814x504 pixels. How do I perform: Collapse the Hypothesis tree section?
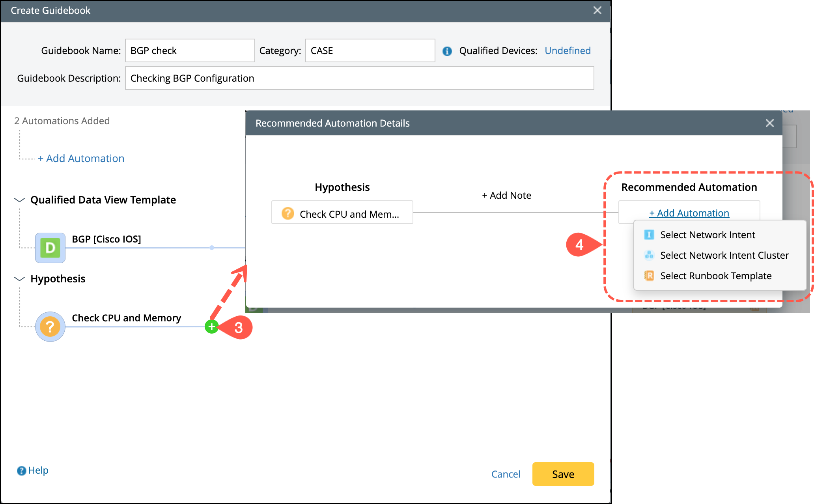[19, 279]
